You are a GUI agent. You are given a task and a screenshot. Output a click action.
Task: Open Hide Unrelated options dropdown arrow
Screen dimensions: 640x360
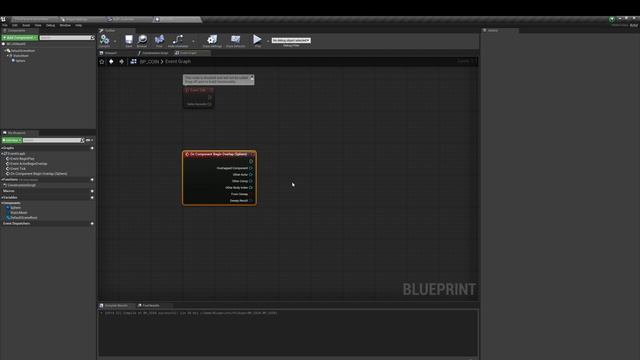[x=193, y=41]
